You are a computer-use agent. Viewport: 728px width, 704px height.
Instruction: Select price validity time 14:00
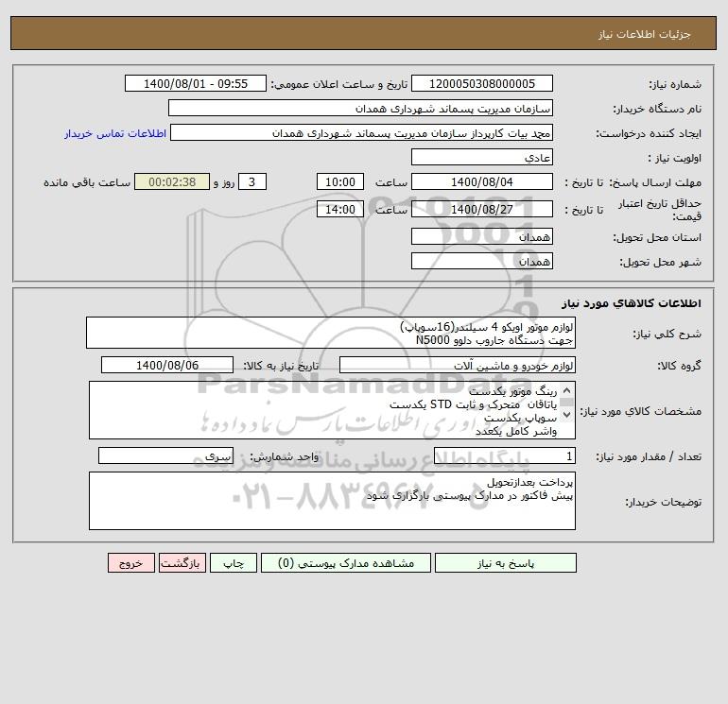click(339, 209)
